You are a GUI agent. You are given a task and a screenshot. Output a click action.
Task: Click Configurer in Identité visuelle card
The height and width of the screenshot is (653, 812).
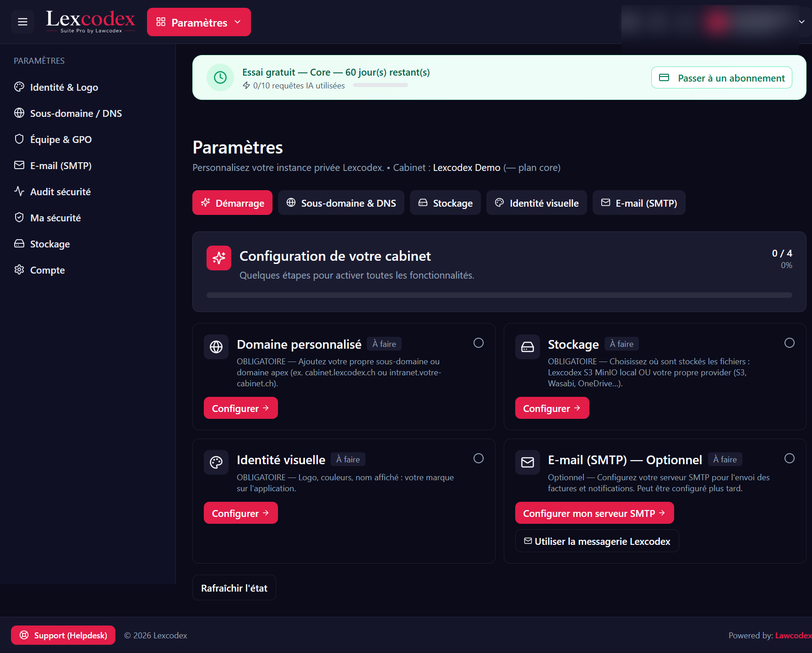pyautogui.click(x=241, y=513)
